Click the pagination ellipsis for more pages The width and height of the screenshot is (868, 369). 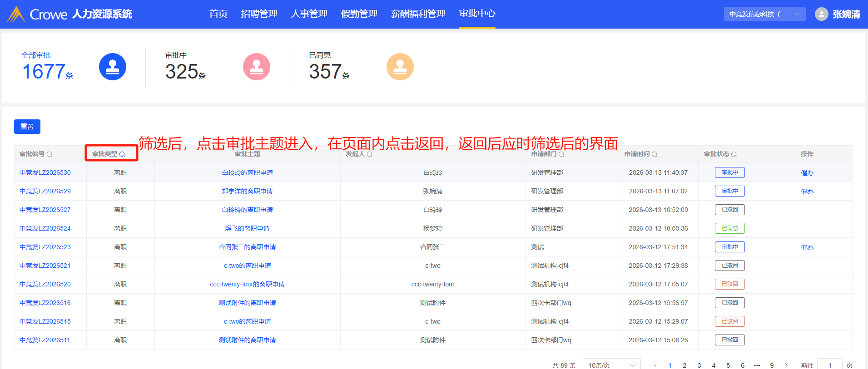tap(757, 365)
